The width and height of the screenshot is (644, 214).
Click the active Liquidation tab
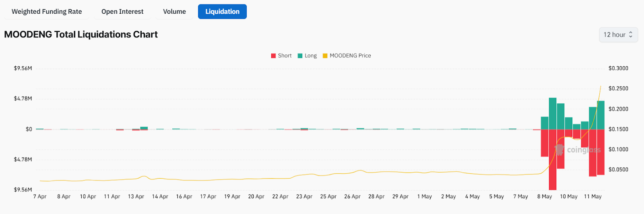click(x=222, y=12)
